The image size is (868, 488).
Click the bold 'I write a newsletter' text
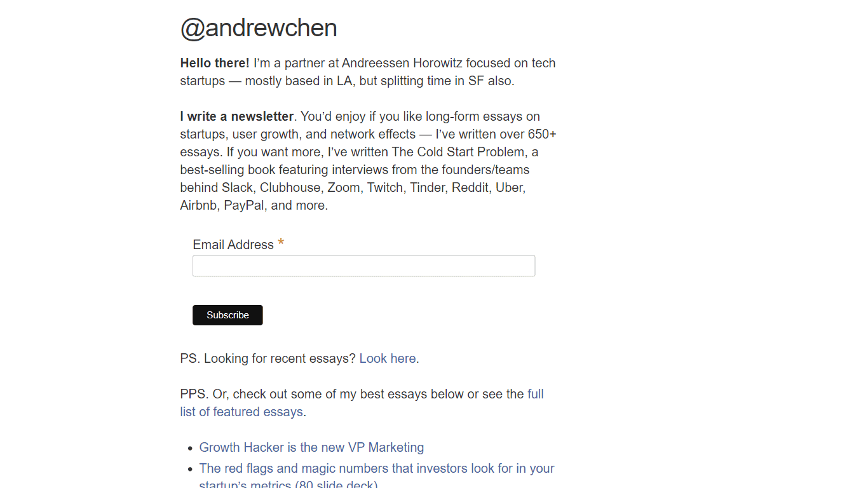tap(237, 116)
